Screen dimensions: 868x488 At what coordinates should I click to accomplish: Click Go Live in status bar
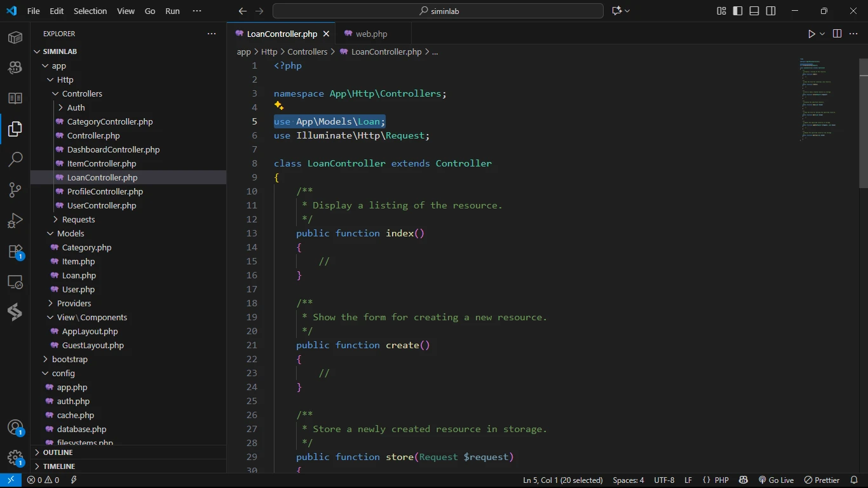pos(776,480)
